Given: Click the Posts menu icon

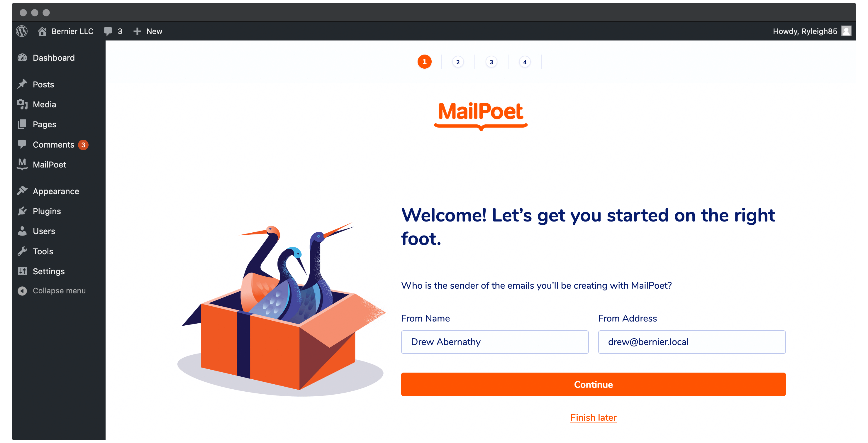Looking at the screenshot, I should coord(22,84).
